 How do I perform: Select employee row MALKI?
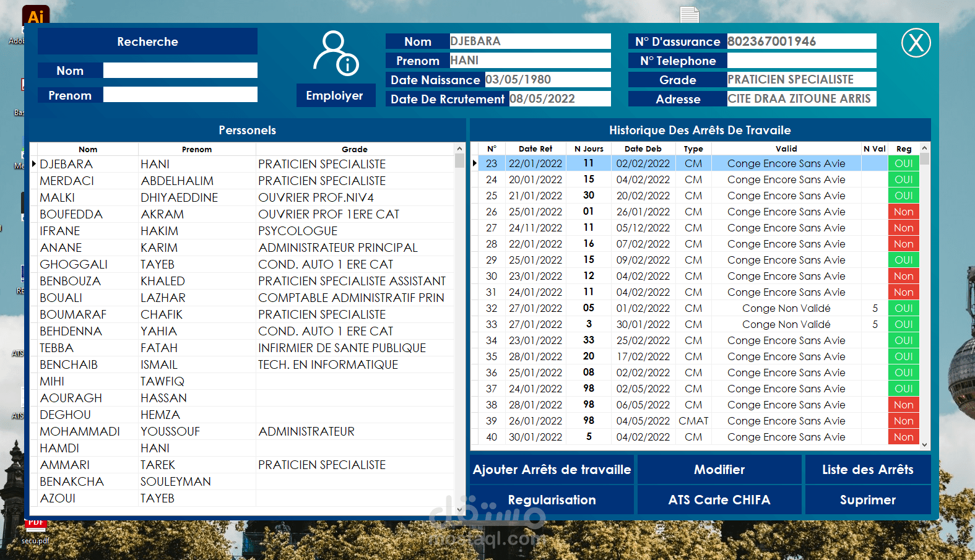pos(242,197)
